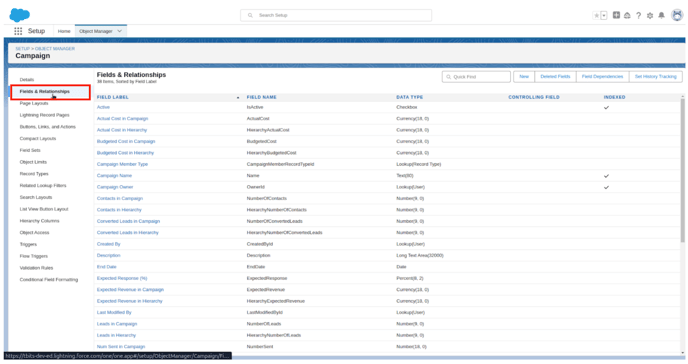This screenshot has height=364, width=688.
Task: Open Conditional Field Formatting item
Action: click(x=49, y=280)
